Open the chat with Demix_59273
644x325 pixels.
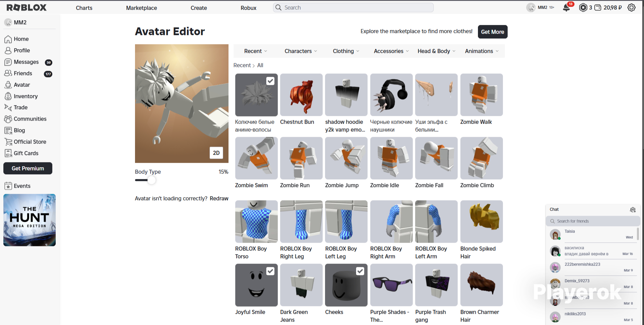(593, 284)
